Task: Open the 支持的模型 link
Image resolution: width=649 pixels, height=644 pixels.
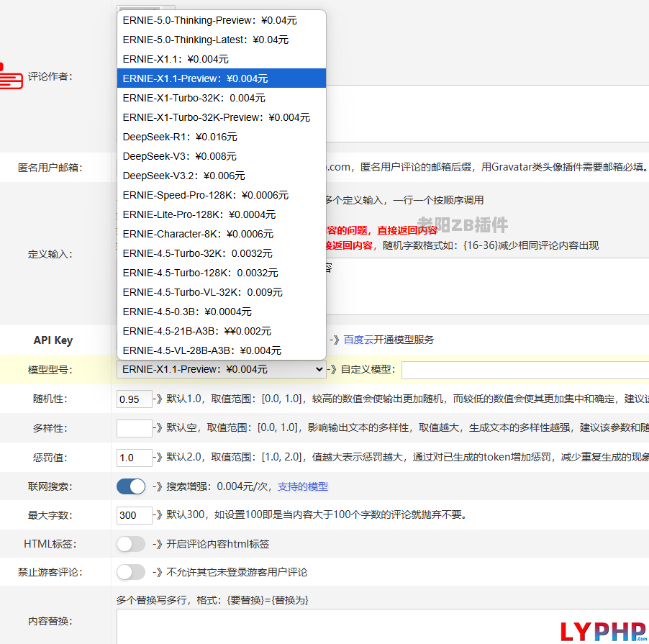Action: click(302, 486)
